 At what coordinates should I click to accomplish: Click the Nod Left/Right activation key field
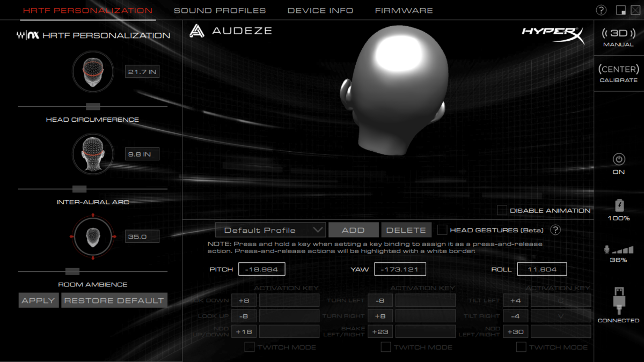coord(561,331)
